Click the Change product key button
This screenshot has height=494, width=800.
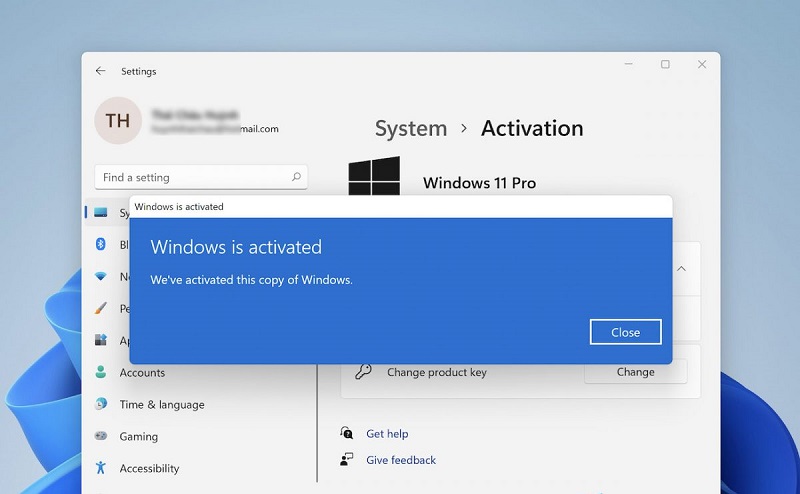point(635,372)
